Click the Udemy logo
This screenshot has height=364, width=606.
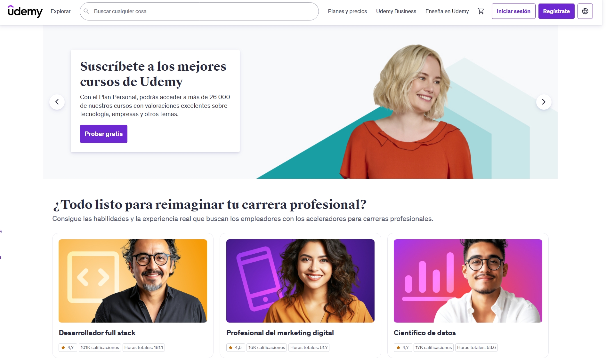(x=25, y=11)
